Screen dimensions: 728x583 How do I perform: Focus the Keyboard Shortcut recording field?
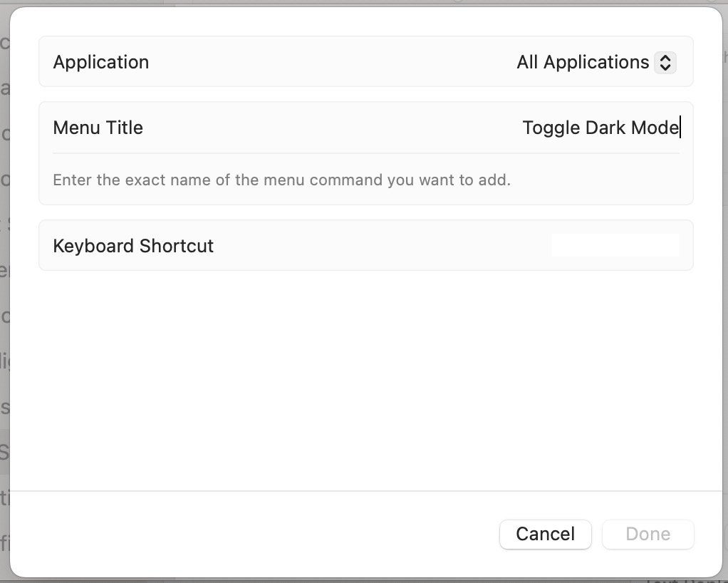(615, 246)
